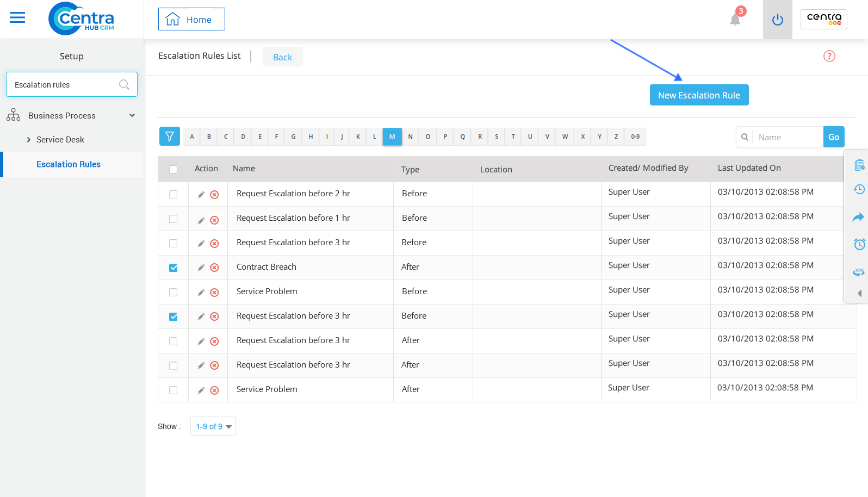Open the help question mark icon

pos(829,56)
